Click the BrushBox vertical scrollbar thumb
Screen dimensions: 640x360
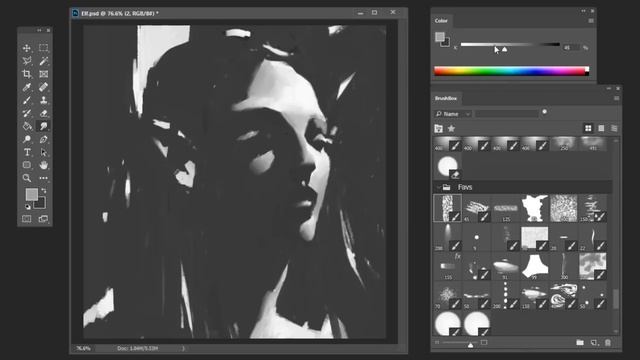(616, 300)
